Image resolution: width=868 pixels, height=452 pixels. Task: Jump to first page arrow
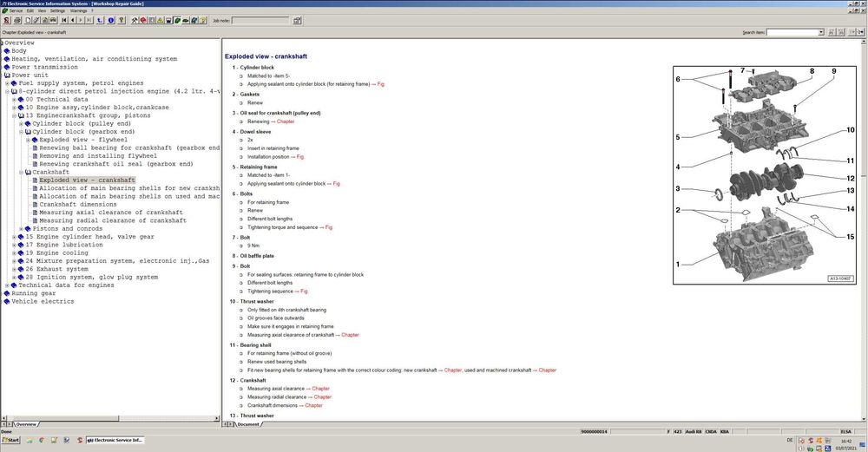tap(64, 21)
